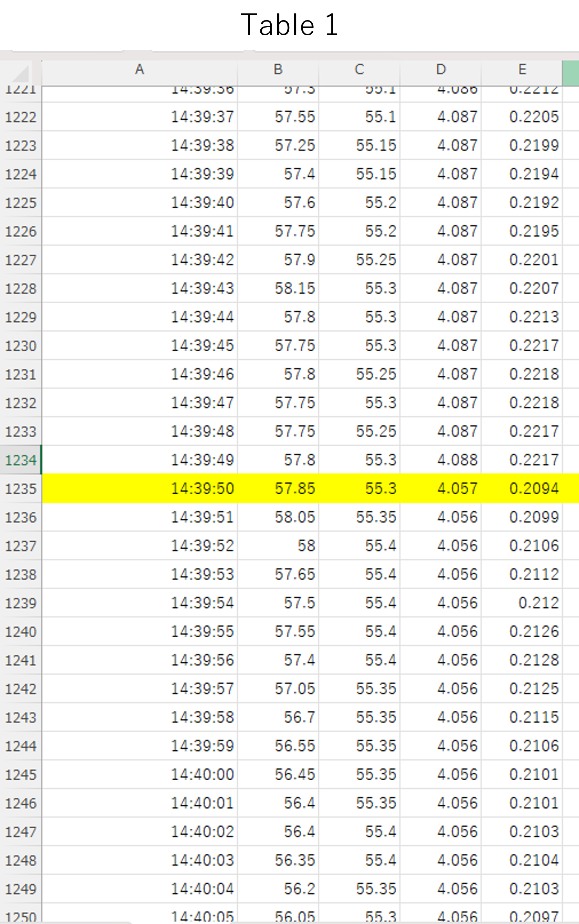Click cell with time 14:39:57
Image resolution: width=579 pixels, height=924 pixels.
(140, 688)
